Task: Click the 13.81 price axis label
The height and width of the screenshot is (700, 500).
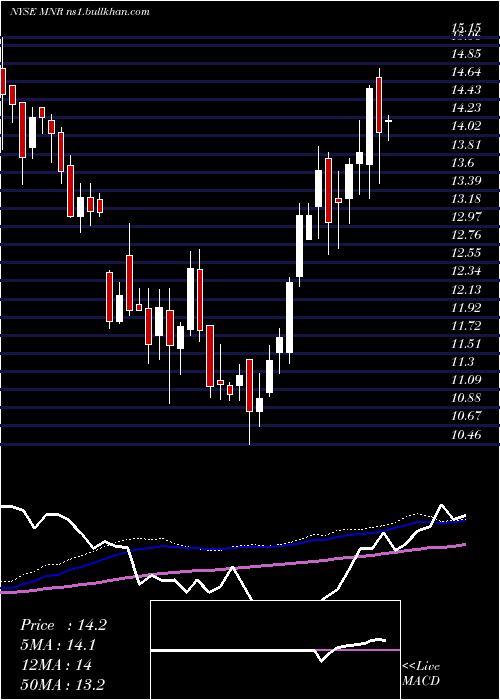Action: tap(466, 145)
